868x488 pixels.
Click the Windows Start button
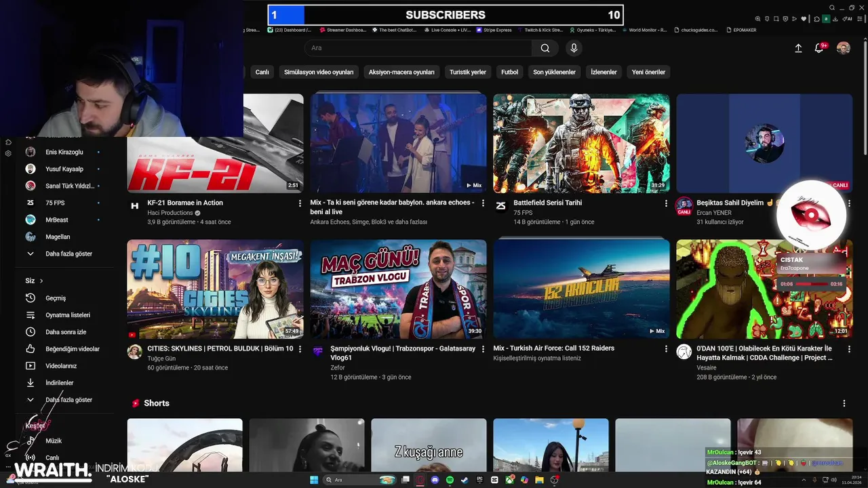pyautogui.click(x=314, y=480)
